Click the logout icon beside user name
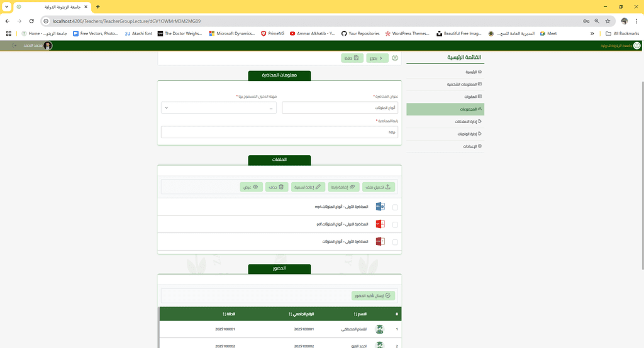 point(14,46)
